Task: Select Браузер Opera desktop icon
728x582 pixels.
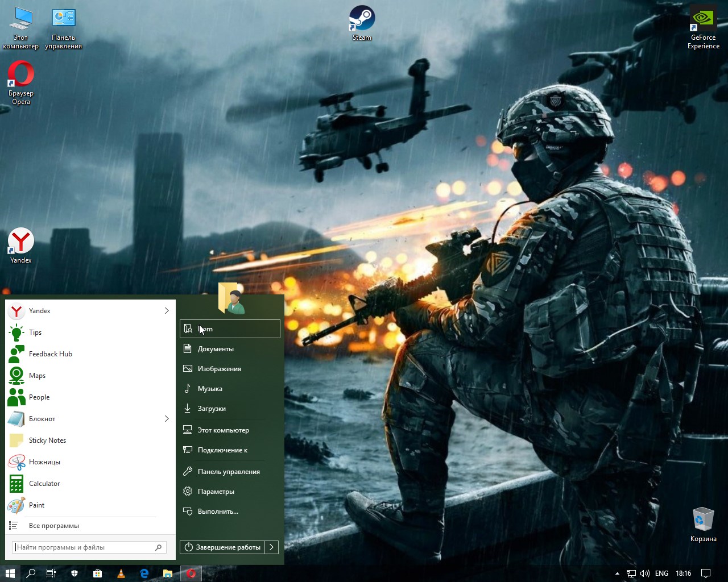Action: click(21, 83)
